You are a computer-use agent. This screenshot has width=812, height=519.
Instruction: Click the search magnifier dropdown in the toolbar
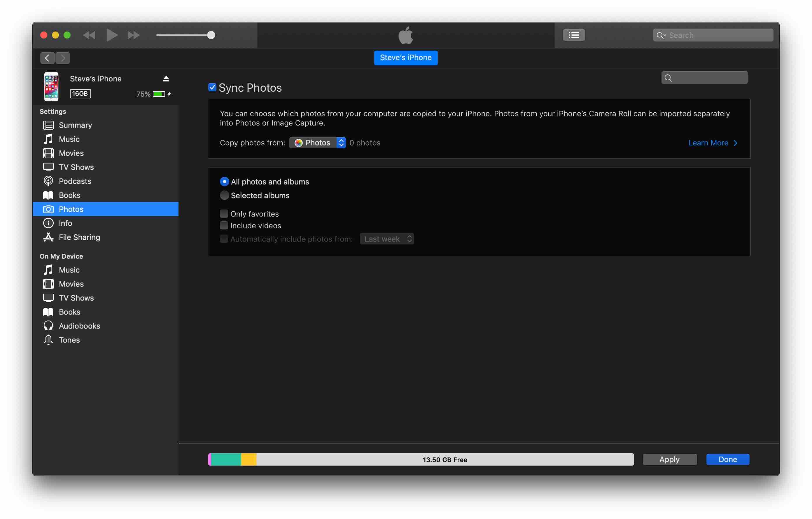661,35
